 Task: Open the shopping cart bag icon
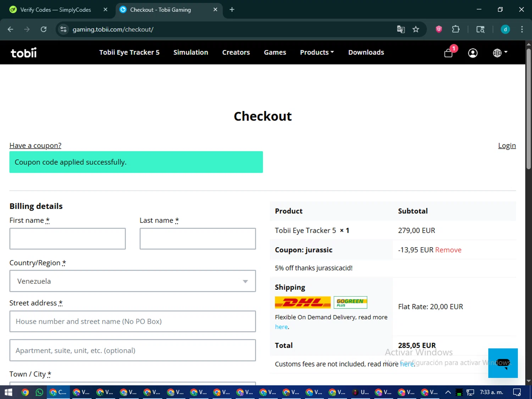coord(448,53)
